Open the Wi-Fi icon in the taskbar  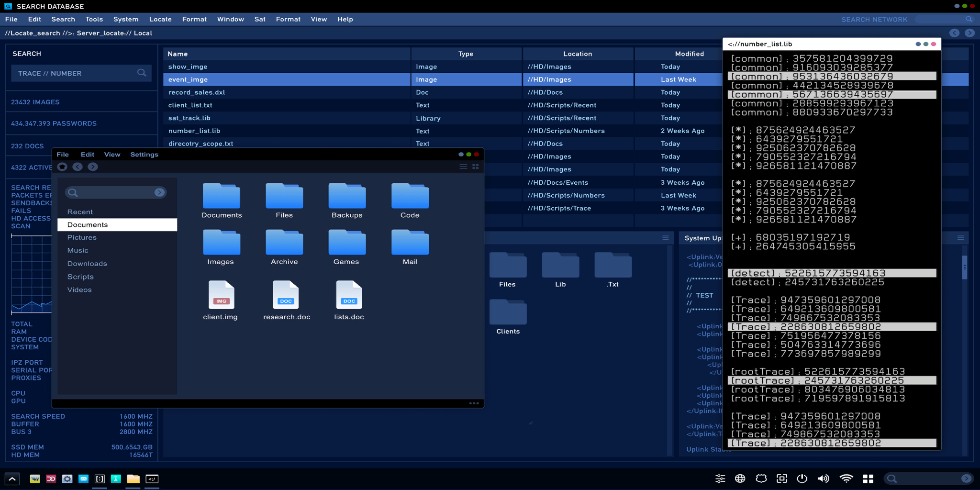click(x=846, y=479)
